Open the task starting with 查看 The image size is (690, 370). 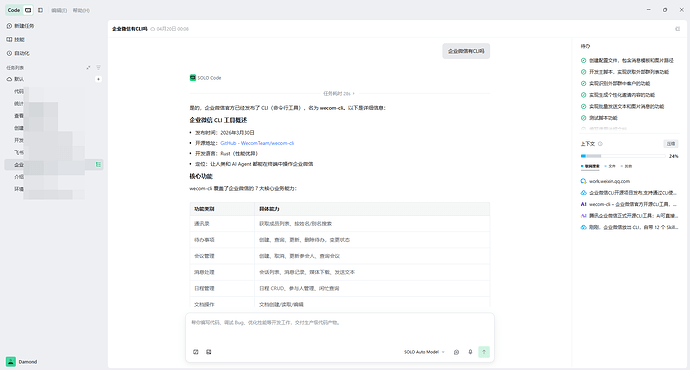click(54, 116)
